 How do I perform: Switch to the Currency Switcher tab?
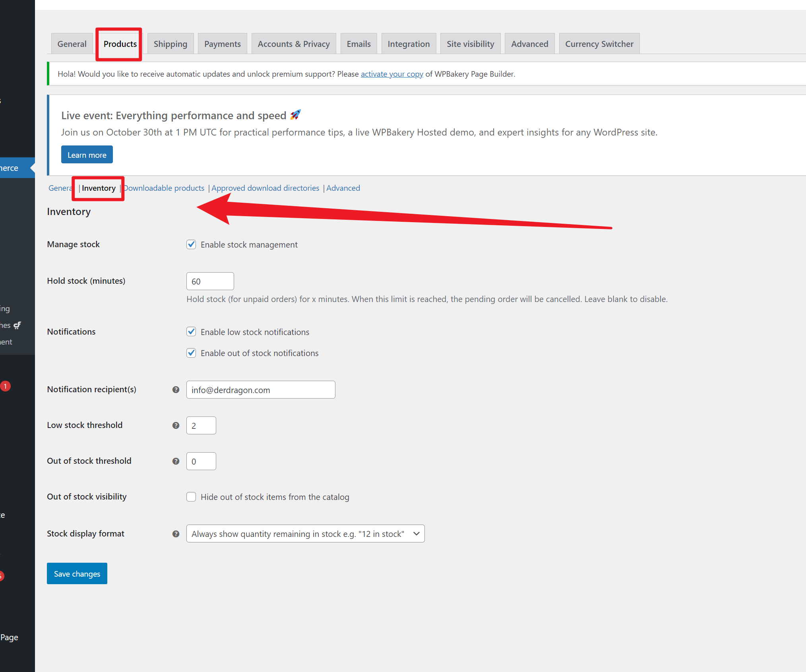tap(599, 44)
